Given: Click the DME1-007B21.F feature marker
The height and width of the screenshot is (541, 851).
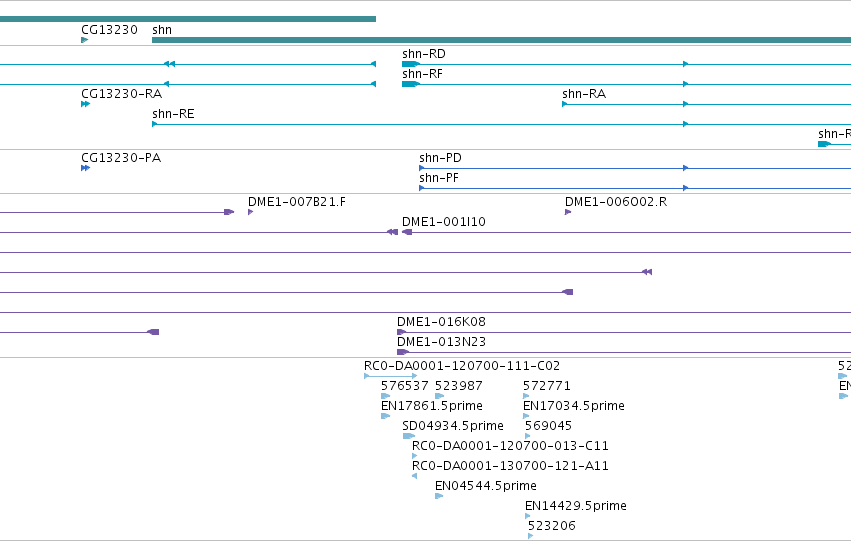Looking at the screenshot, I should click(x=251, y=212).
